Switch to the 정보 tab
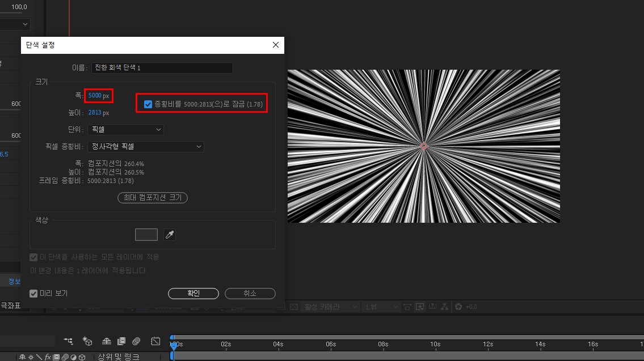 point(14,281)
